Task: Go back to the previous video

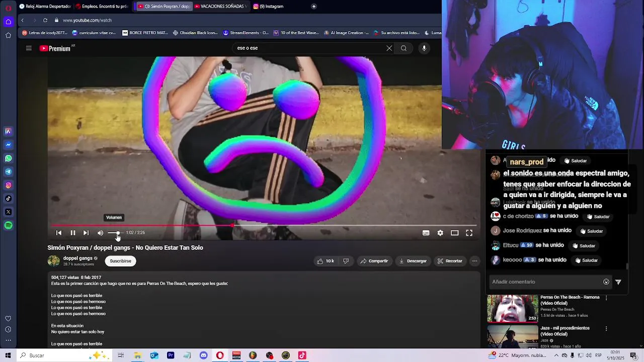Action: pos(59,233)
